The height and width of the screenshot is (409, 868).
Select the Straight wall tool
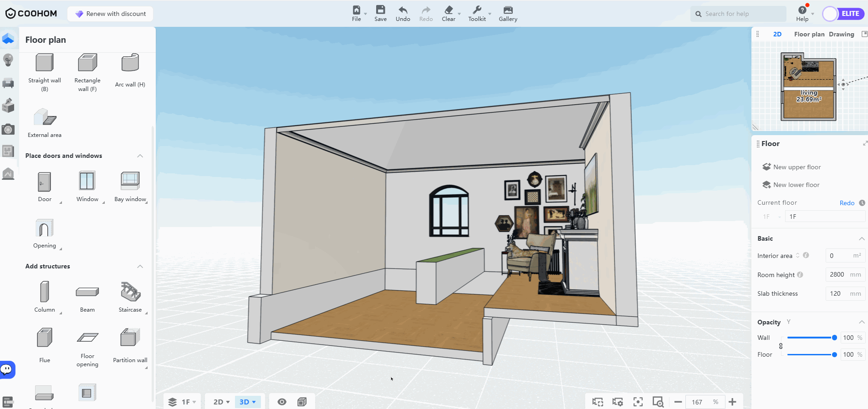(45, 63)
